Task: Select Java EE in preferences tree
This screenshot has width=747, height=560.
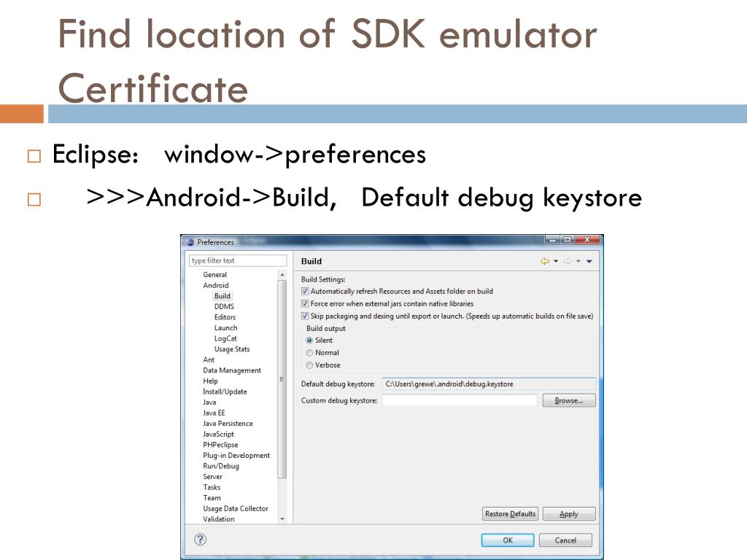Action: (214, 413)
